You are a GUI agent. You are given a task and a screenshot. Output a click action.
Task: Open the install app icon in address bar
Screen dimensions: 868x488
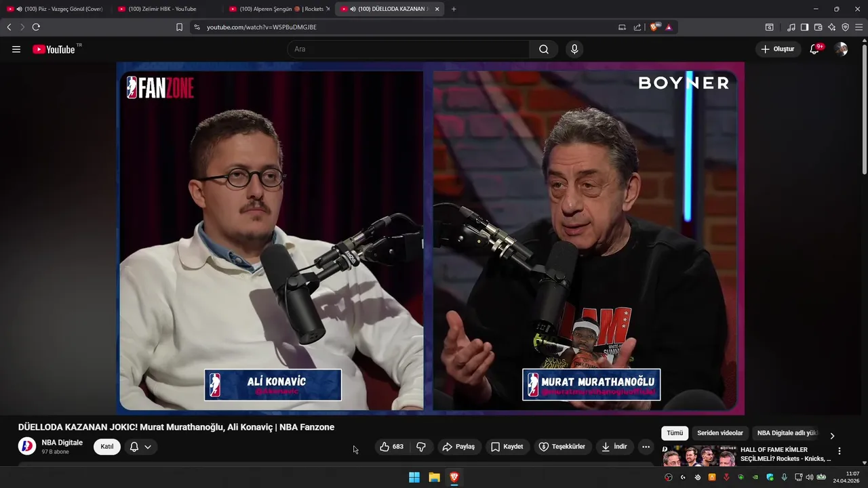pos(622,27)
